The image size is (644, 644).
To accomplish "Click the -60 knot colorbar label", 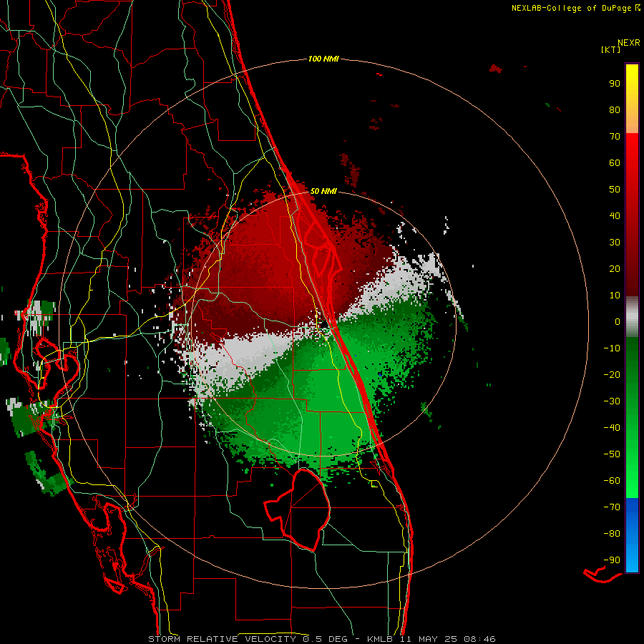I will coord(612,481).
